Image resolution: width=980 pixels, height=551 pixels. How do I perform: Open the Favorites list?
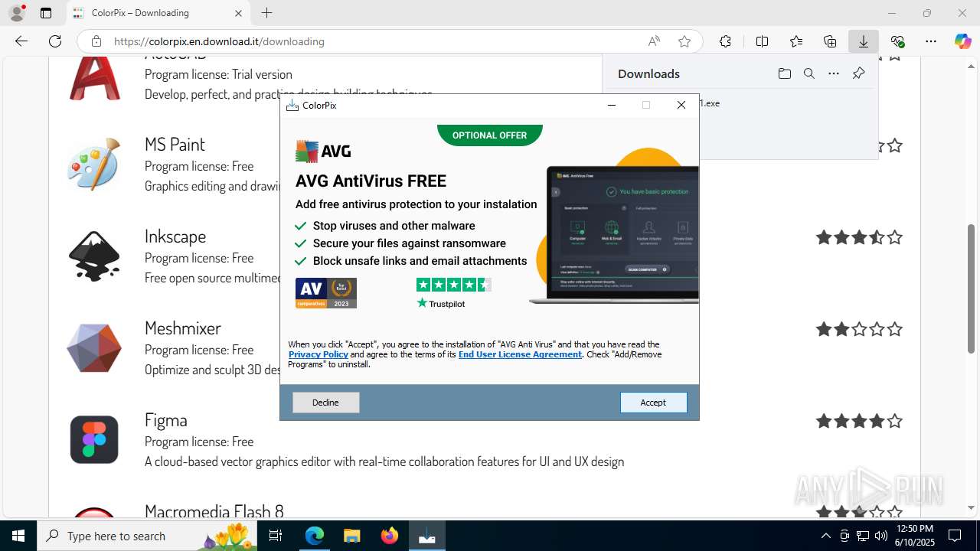(796, 41)
